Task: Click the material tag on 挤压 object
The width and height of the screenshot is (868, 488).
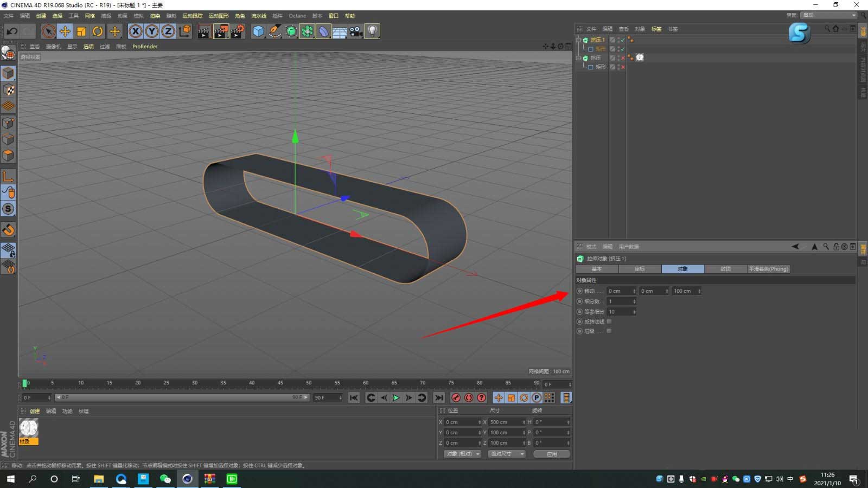Action: (640, 57)
